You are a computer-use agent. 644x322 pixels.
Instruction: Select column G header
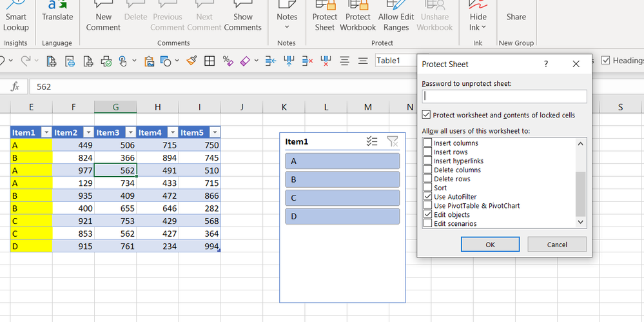point(115,107)
